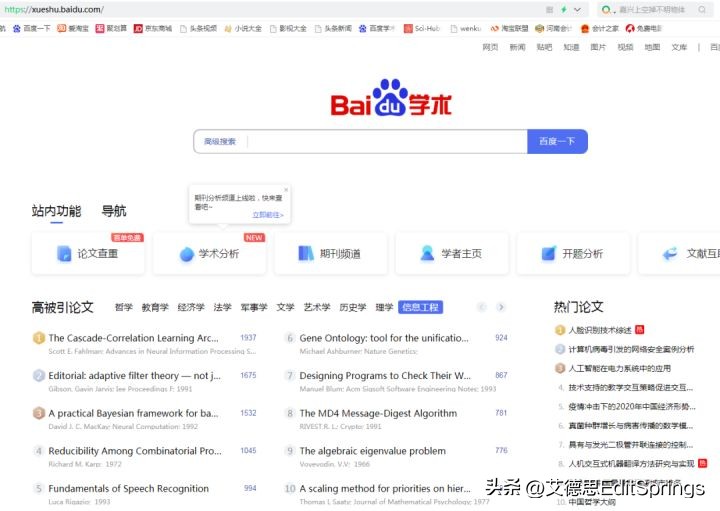The height and width of the screenshot is (511, 720).
Task: Open the 免费电影 bookmark
Action: coord(644,28)
